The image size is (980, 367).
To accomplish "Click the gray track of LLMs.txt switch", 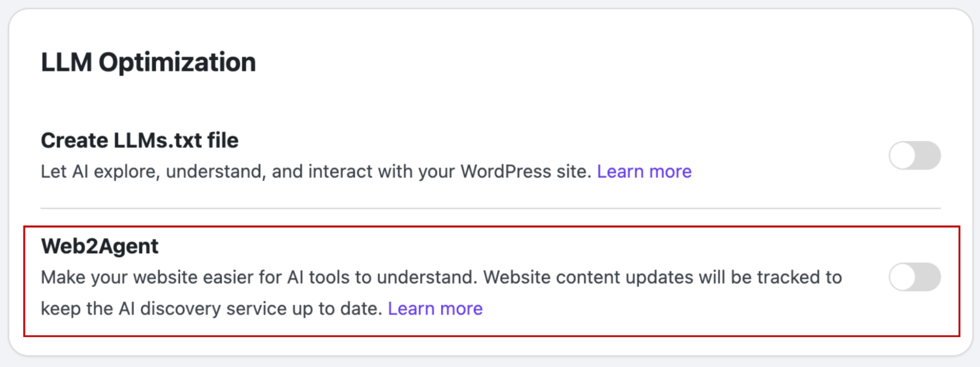I will (x=928, y=156).
